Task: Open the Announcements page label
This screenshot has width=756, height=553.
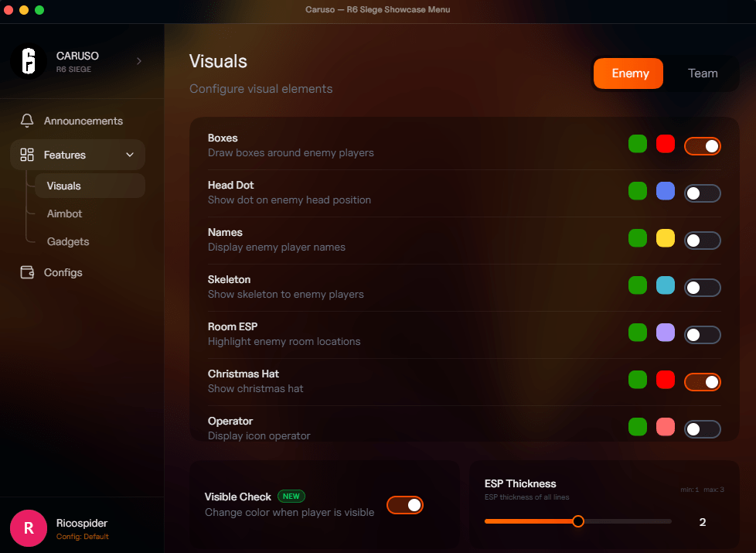Action: tap(83, 121)
